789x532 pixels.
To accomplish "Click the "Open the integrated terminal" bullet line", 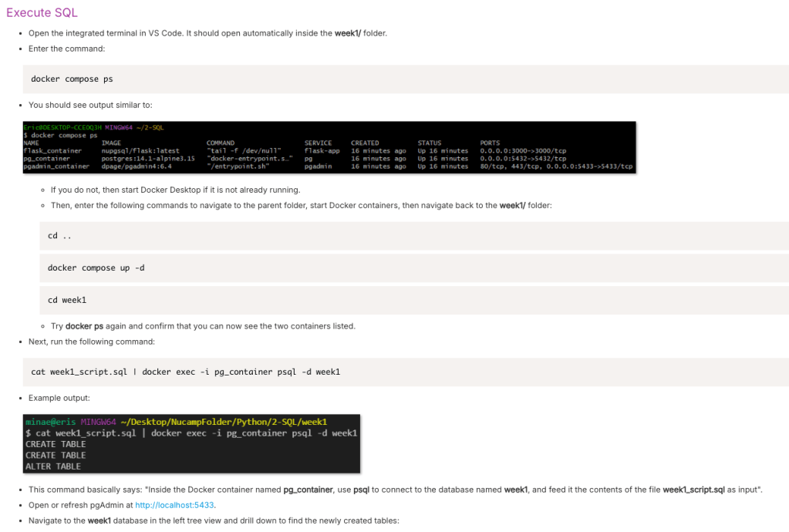I will click(207, 33).
